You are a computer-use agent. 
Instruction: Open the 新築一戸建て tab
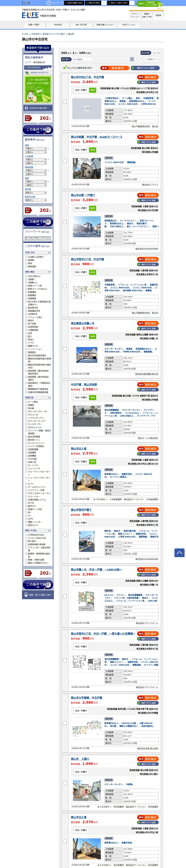(x=34, y=25)
